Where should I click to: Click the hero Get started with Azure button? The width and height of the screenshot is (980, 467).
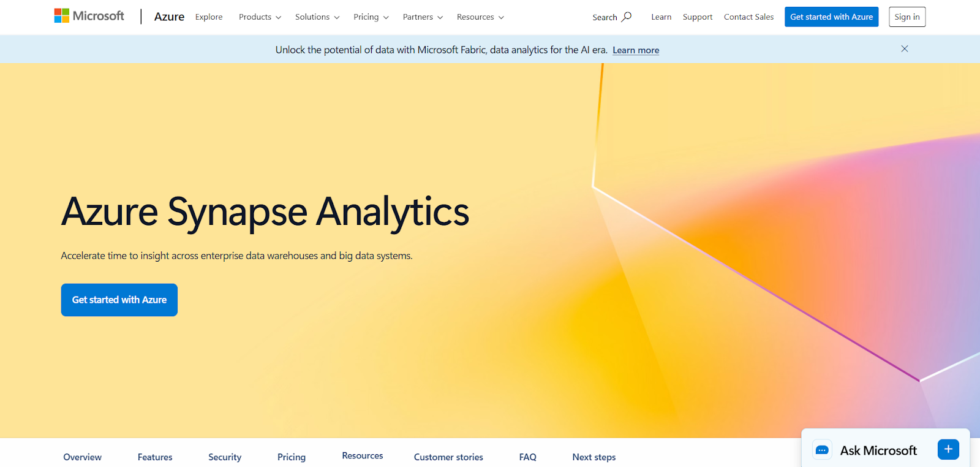pyautogui.click(x=119, y=300)
